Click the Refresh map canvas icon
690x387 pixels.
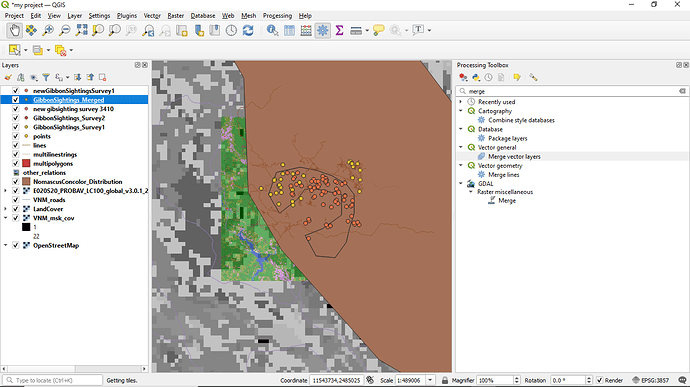[x=248, y=30]
